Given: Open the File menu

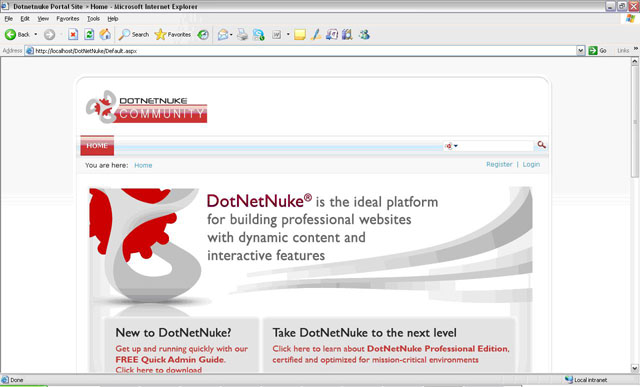Looking at the screenshot, I should (x=9, y=18).
